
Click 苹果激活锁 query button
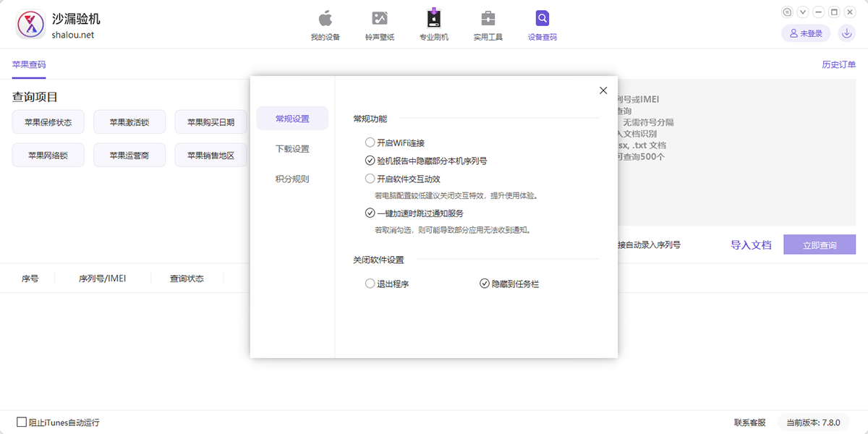(129, 122)
